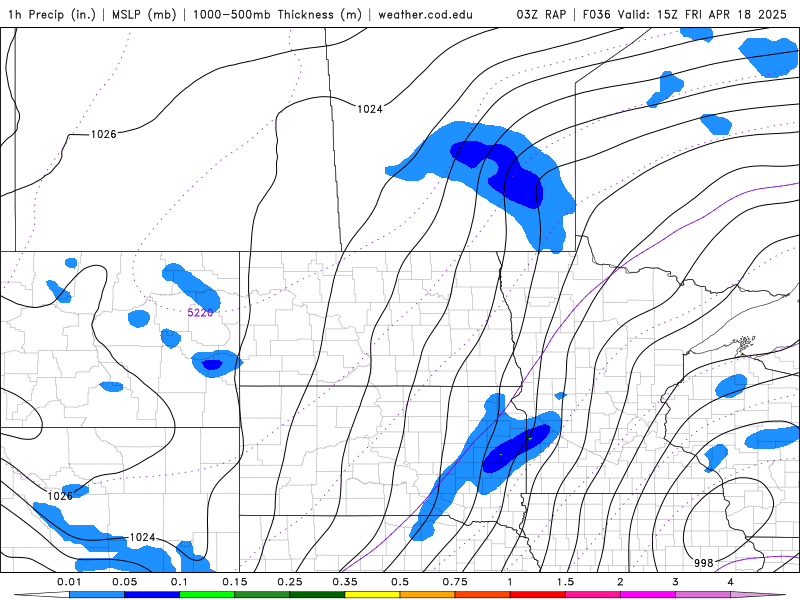This screenshot has width=800, height=600.
Task: Click the '1026' isobar label near the header
Action: coord(104,134)
